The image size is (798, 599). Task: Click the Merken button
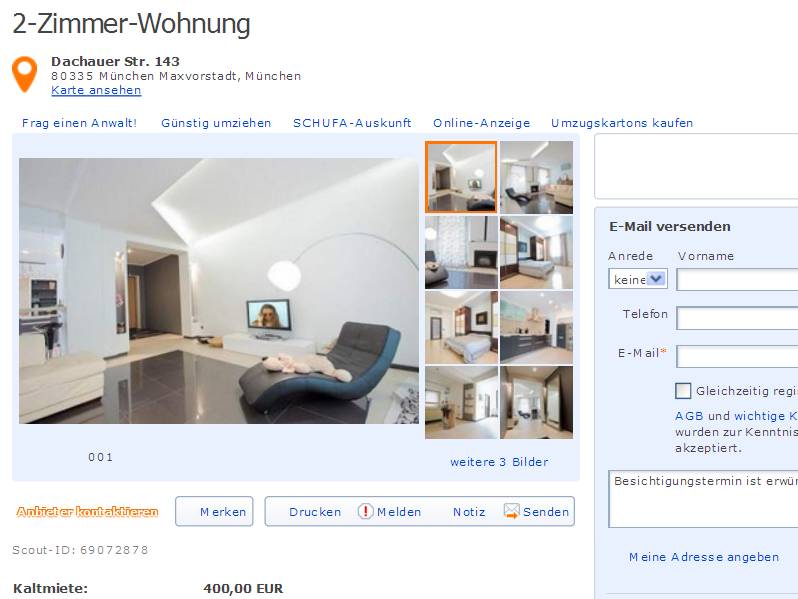[x=214, y=511]
